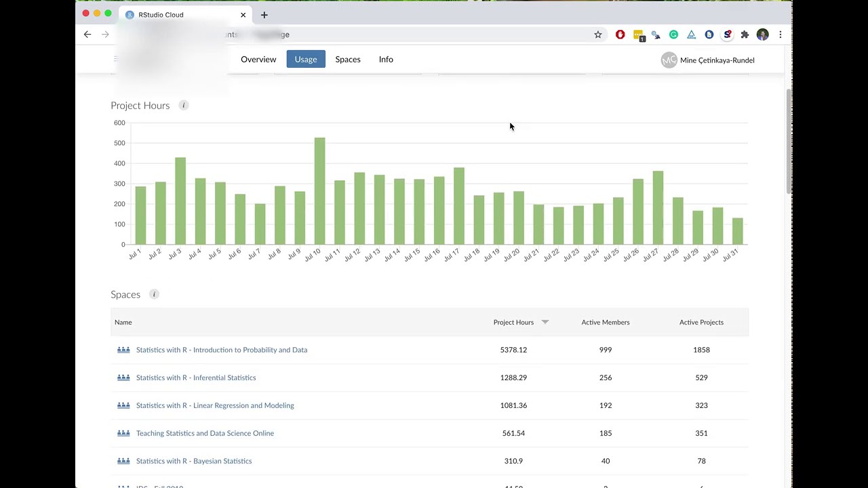
Task: Open the yellow extension with badge 1
Action: tap(639, 35)
